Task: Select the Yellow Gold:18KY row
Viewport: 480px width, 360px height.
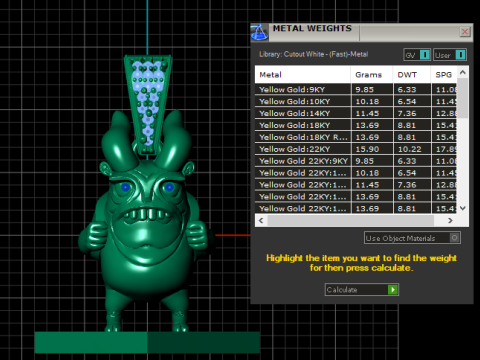Action: [x=356, y=125]
